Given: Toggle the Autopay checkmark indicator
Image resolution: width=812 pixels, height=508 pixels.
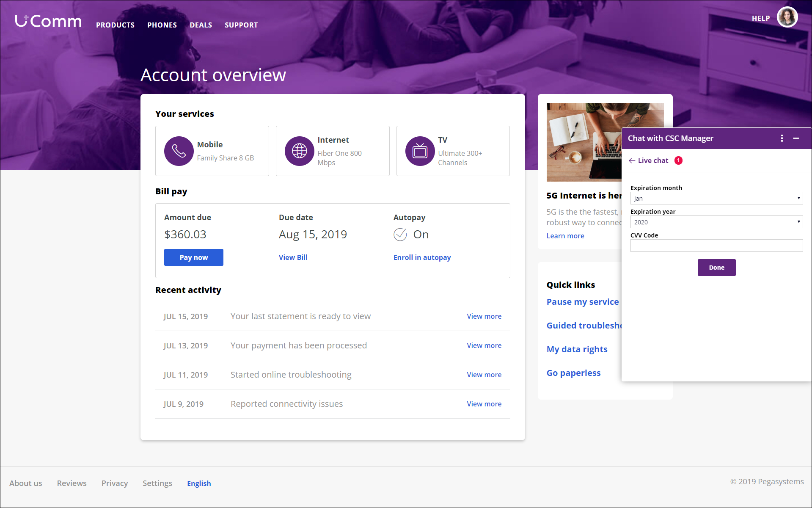Looking at the screenshot, I should pos(400,235).
